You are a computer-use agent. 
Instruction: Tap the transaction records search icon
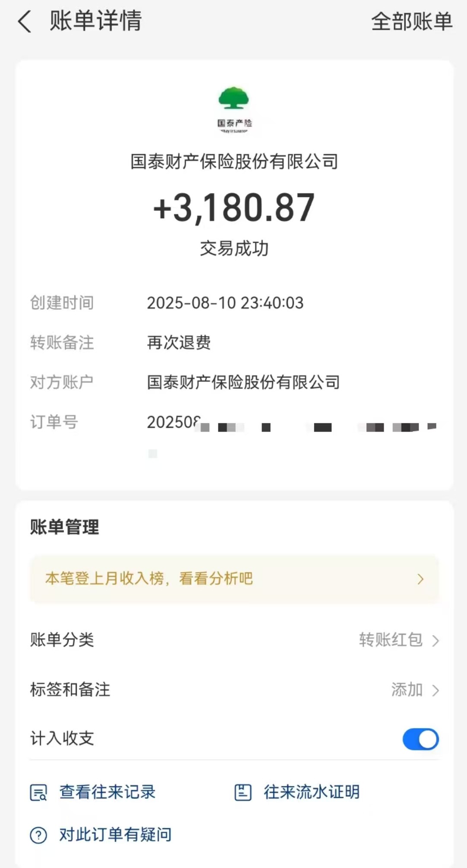(x=38, y=792)
